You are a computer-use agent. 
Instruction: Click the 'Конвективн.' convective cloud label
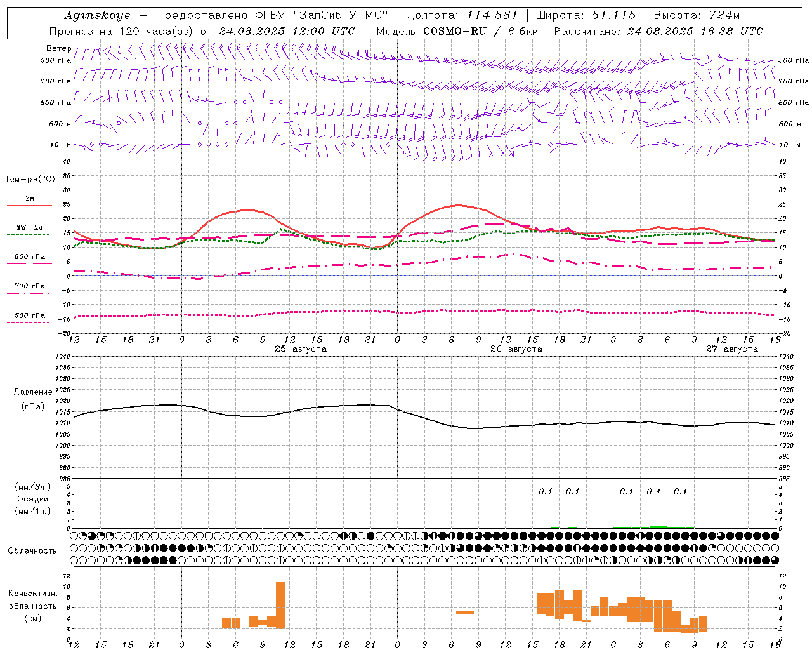32,594
